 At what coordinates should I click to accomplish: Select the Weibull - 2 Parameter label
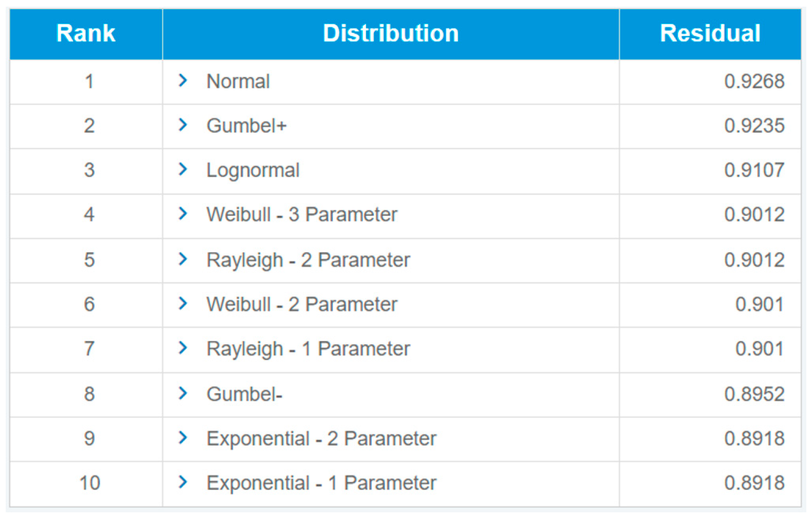[302, 304]
